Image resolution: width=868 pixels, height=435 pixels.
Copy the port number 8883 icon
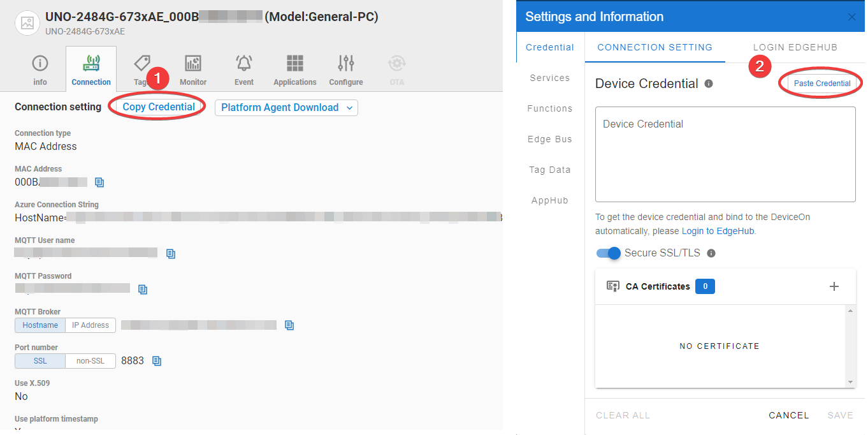tap(157, 361)
